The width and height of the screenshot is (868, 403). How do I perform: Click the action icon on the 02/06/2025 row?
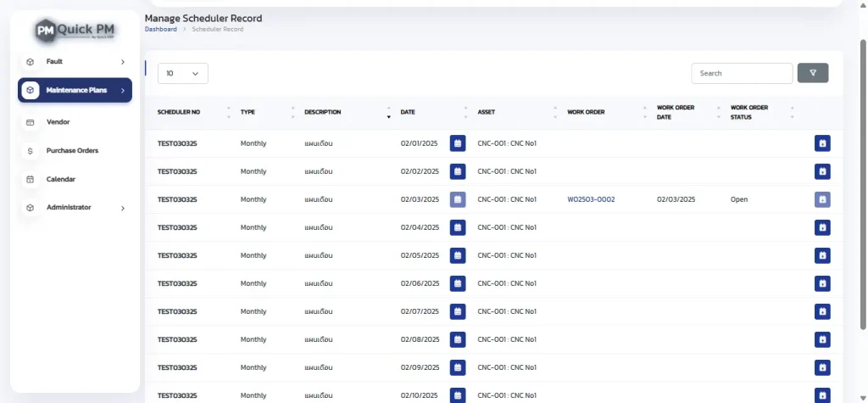click(822, 283)
